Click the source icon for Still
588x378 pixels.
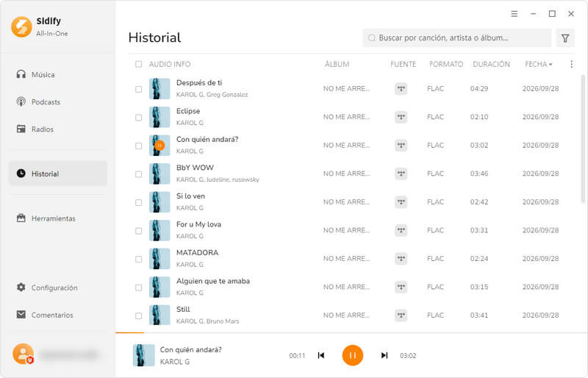pos(401,315)
